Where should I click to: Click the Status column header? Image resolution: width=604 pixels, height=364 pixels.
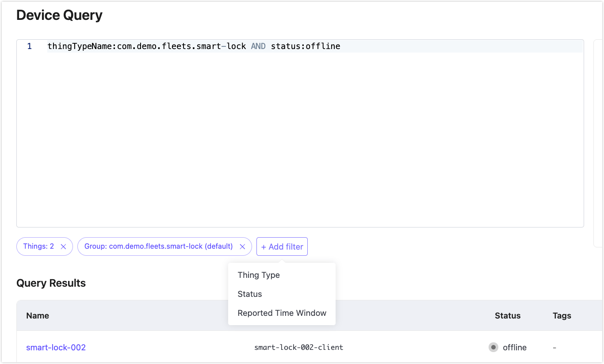coord(508,315)
